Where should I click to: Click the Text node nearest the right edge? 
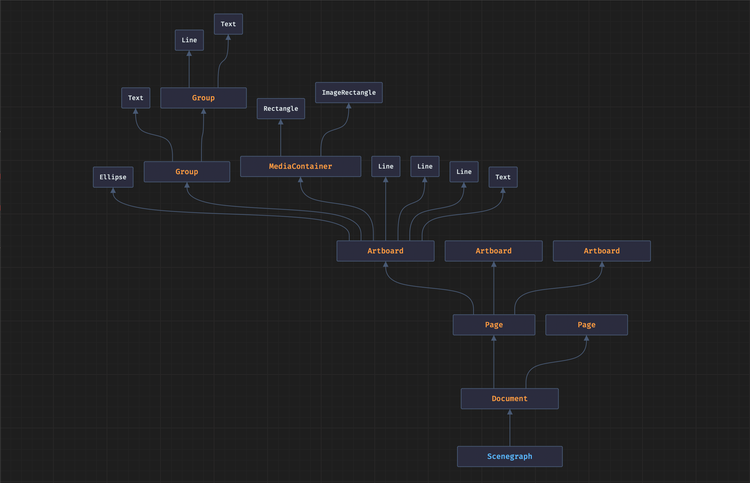click(x=503, y=177)
